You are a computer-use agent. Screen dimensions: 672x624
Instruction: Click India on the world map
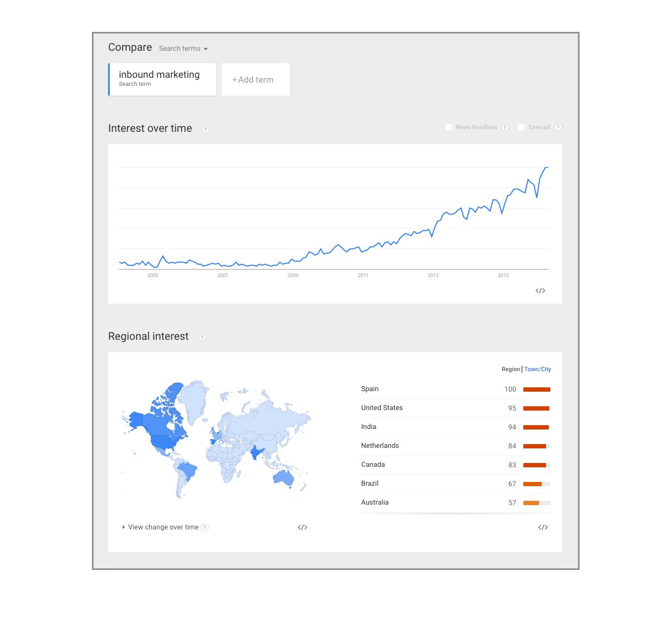tap(255, 452)
